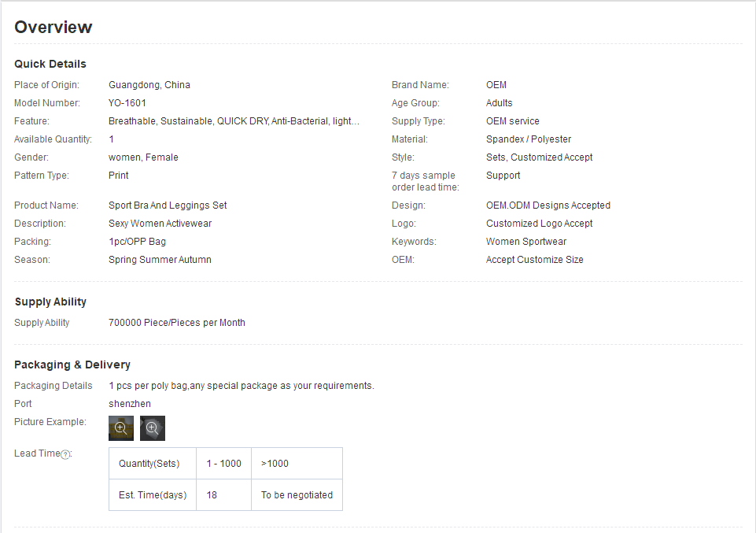The width and height of the screenshot is (756, 533).
Task: Click the 'Overview' page heading
Action: click(53, 27)
